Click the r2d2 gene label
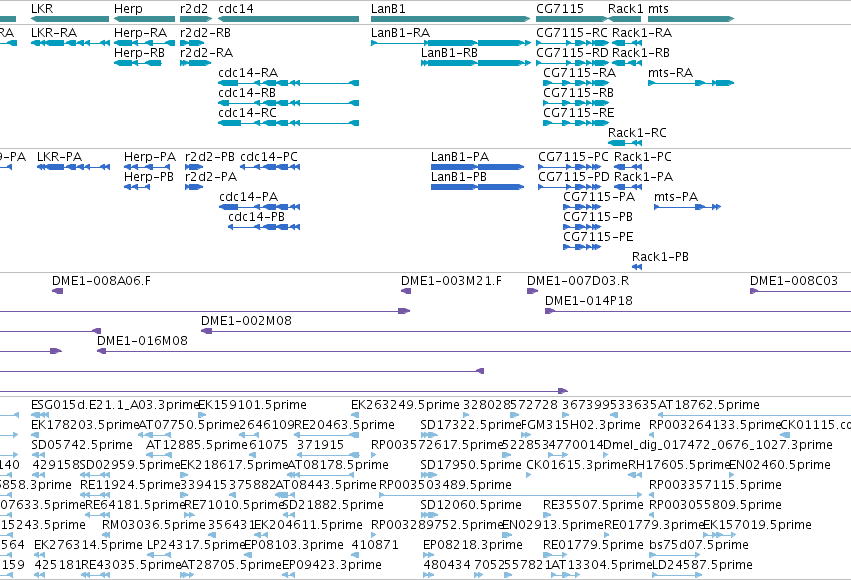 pyautogui.click(x=194, y=9)
